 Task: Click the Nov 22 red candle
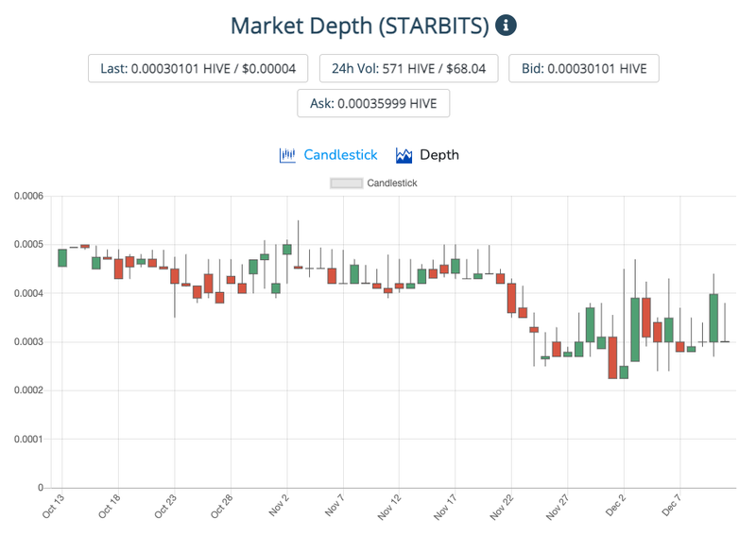pyautogui.click(x=511, y=298)
